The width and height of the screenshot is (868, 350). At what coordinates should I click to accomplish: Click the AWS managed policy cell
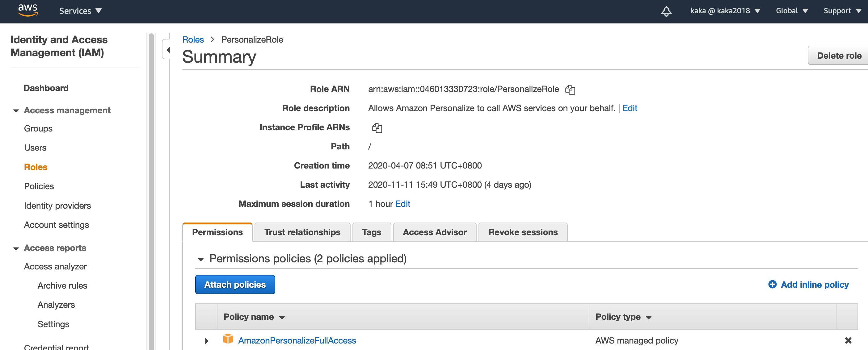tap(637, 340)
